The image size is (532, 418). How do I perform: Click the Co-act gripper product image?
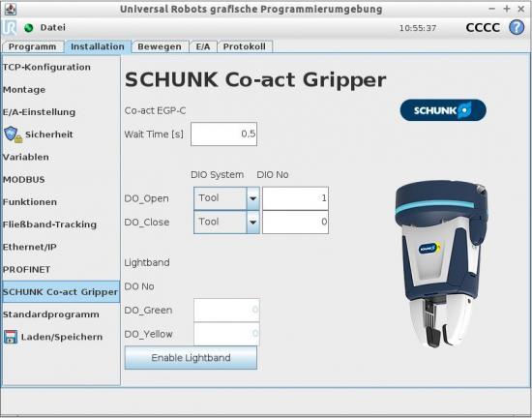pyautogui.click(x=441, y=264)
